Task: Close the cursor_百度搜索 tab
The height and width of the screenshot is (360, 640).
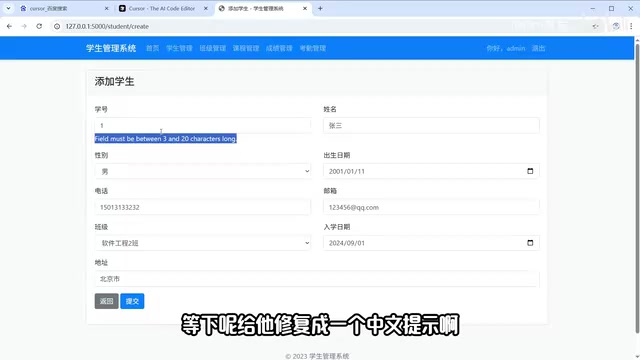Action: [107, 8]
